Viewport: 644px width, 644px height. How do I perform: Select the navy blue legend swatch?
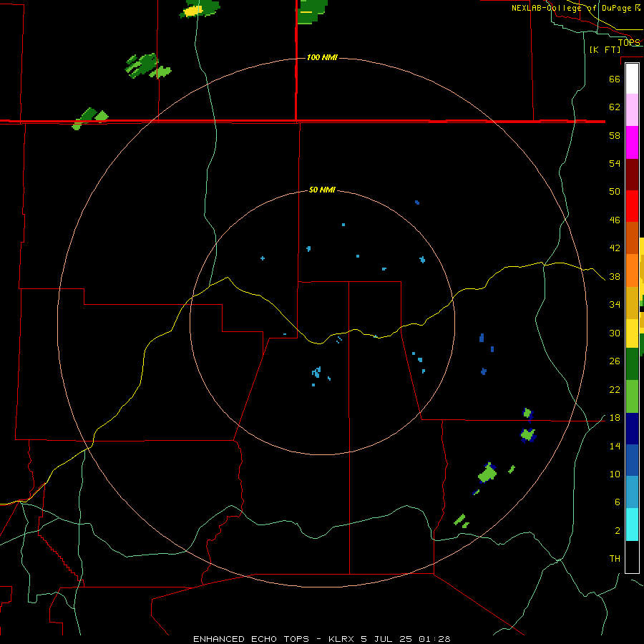[632, 429]
